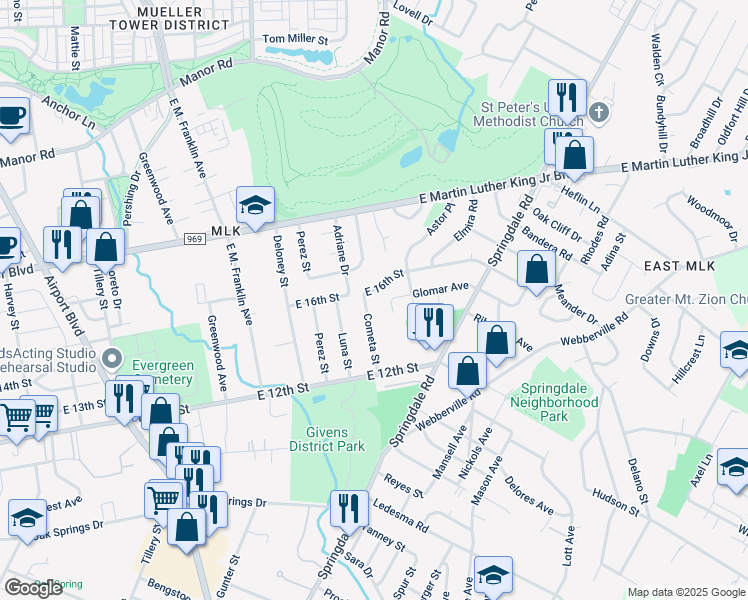
Task: Click the Evergreen Cemetery label
Action: [x=163, y=372]
